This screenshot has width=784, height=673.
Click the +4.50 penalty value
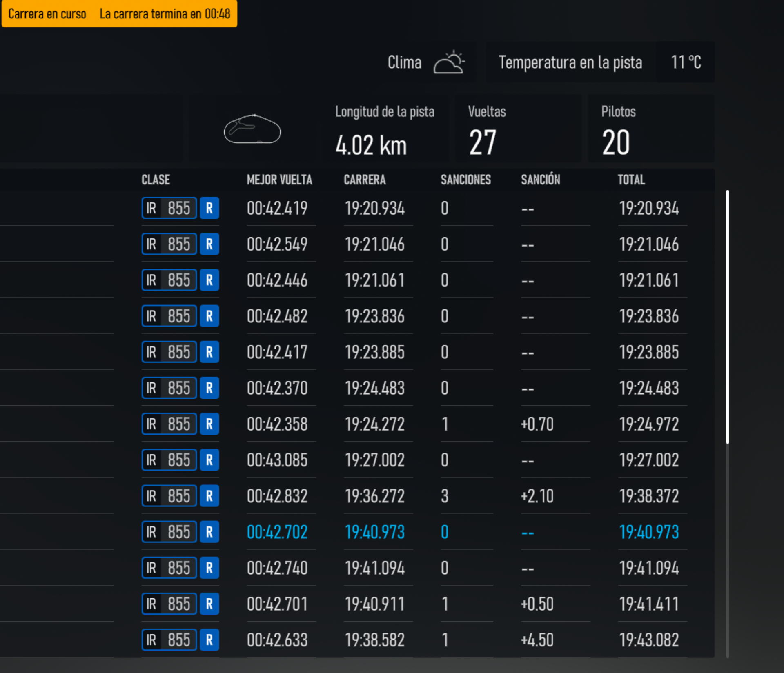[x=537, y=640]
